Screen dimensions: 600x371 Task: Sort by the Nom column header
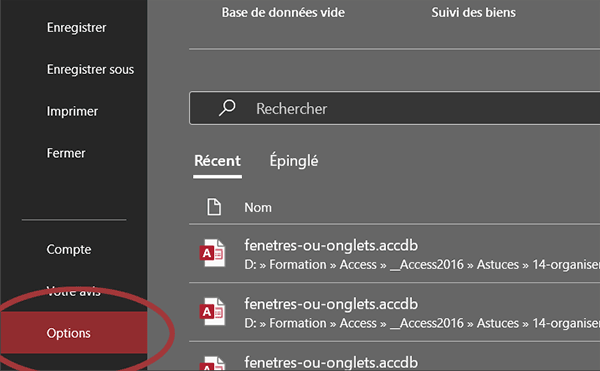coord(258,207)
